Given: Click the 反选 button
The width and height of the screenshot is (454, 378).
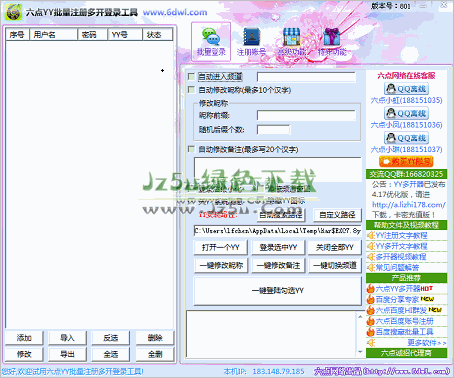Looking at the screenshot, I should point(111,338).
